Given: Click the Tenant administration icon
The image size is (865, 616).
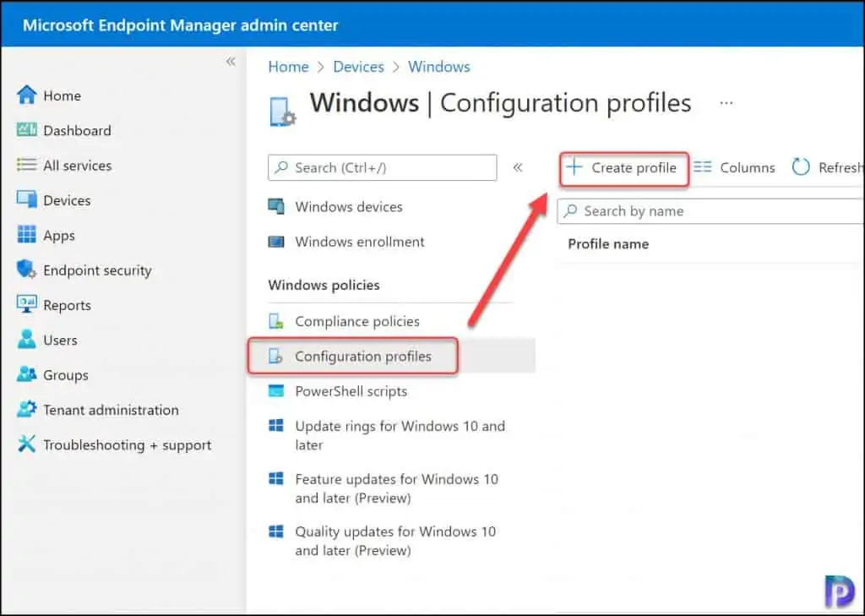Looking at the screenshot, I should click(26, 410).
